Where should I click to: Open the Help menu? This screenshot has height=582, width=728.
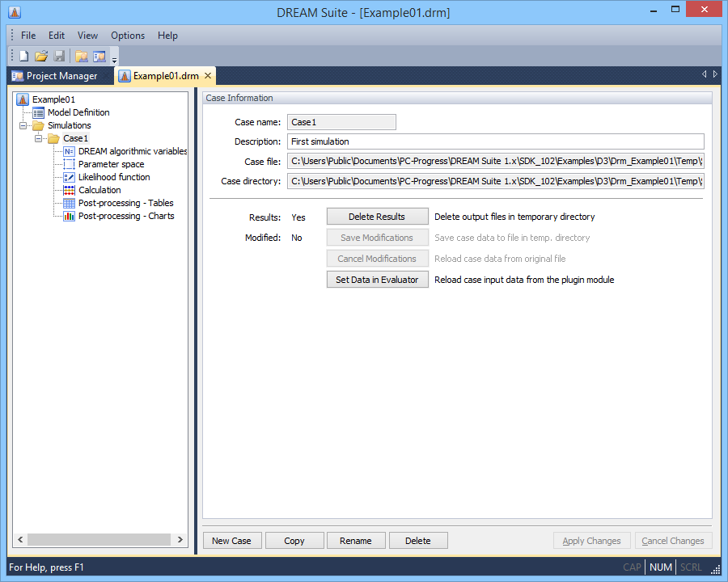167,36
